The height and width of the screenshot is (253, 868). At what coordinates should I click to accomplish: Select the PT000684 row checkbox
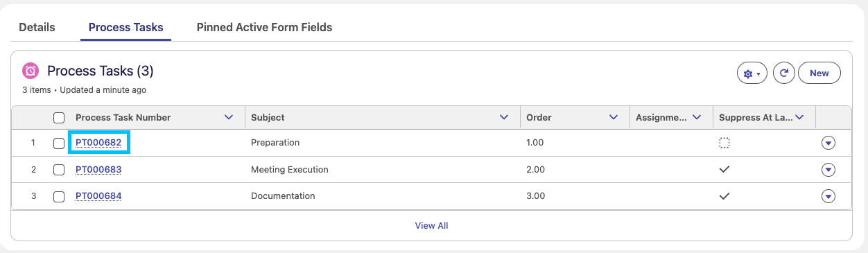(59, 196)
